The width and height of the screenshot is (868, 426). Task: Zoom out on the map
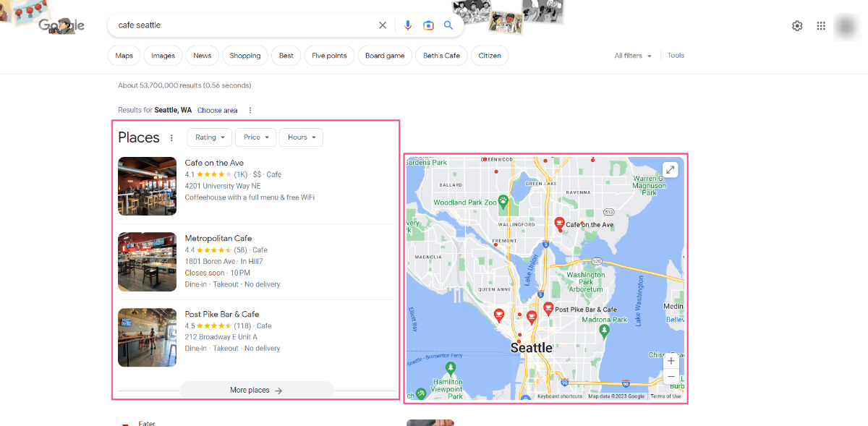(671, 377)
